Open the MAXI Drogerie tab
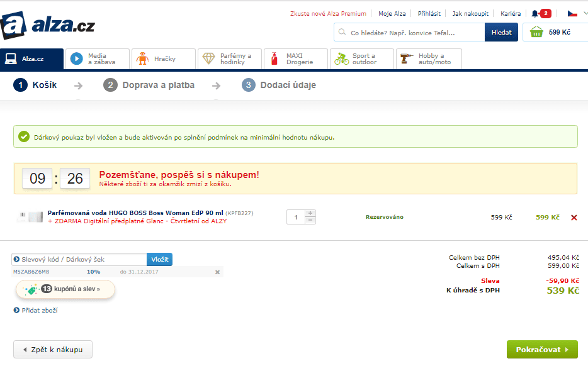588x366 pixels. point(296,59)
